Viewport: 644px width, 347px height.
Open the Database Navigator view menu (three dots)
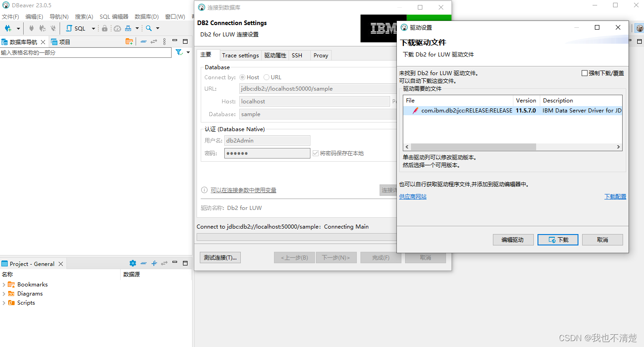tap(164, 41)
